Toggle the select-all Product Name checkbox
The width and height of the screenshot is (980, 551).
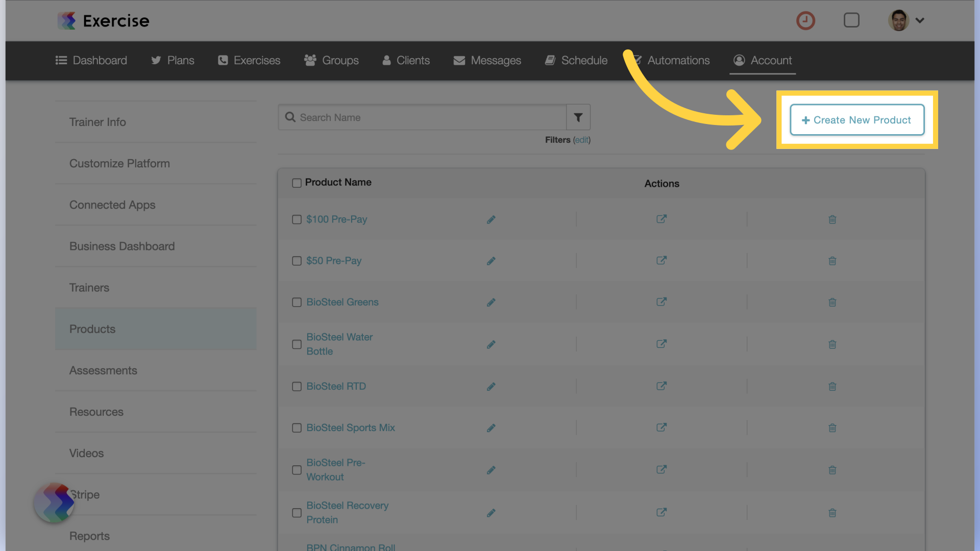pyautogui.click(x=297, y=183)
